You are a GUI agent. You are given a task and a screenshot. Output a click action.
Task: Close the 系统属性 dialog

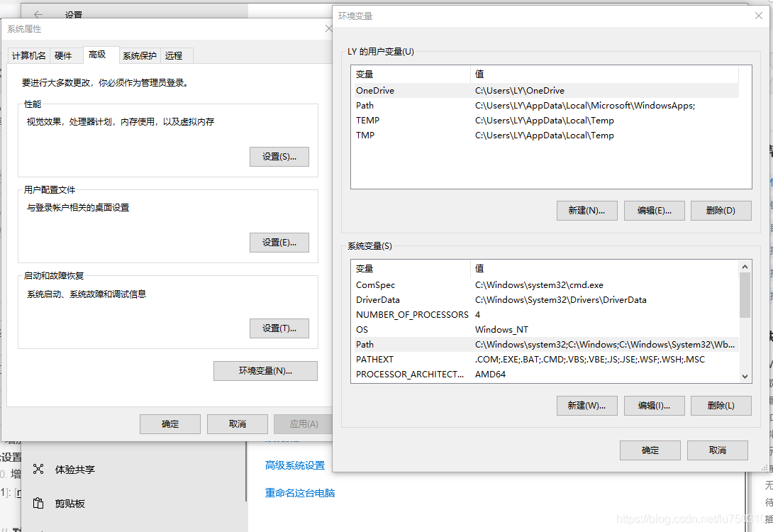(329, 28)
